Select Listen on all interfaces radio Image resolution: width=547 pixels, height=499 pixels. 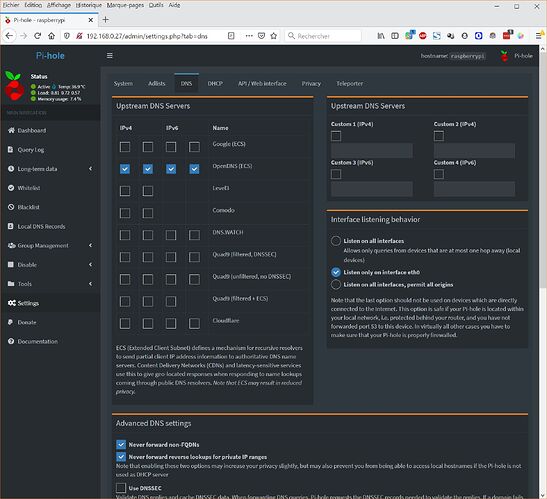click(336, 241)
